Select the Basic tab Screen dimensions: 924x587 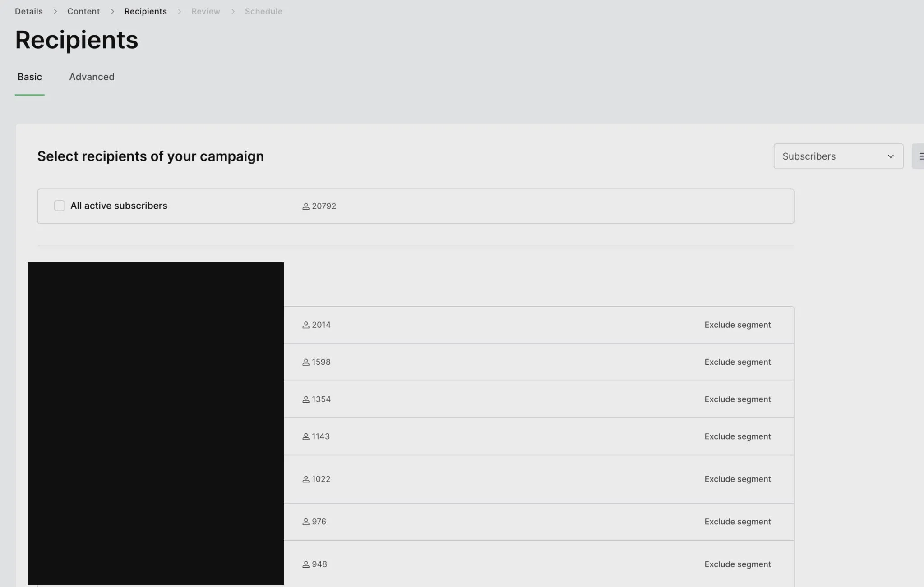(x=30, y=77)
